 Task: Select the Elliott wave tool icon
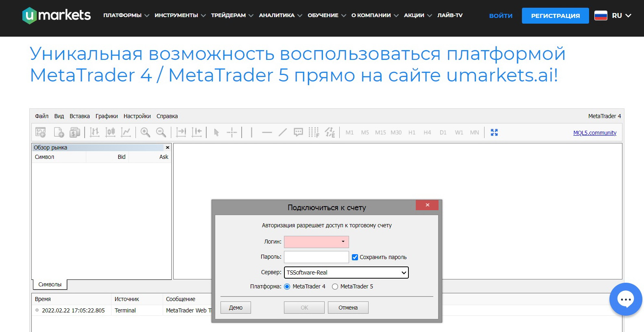pyautogui.click(x=330, y=132)
